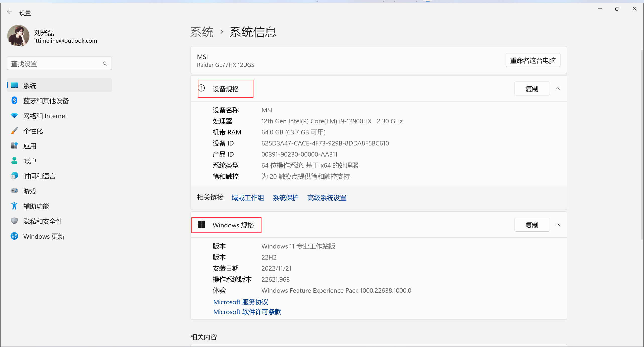Click the network Wi-Fi icon in sidebar
This screenshot has height=347, width=644.
click(x=14, y=116)
